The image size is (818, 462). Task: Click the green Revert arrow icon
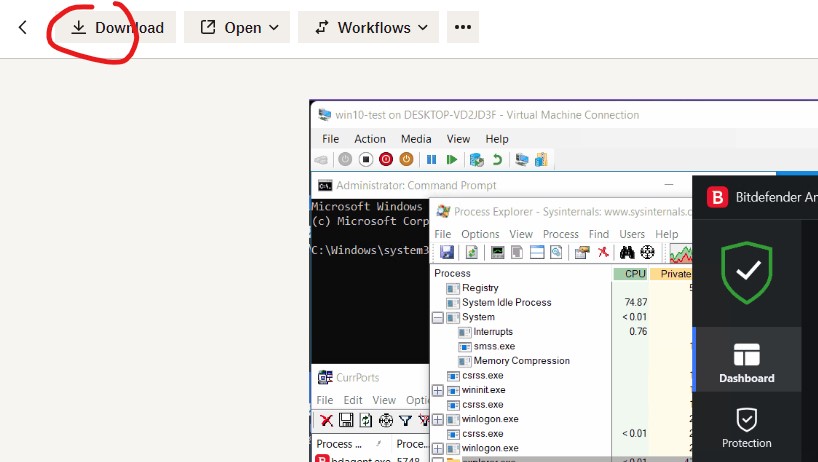point(497,160)
